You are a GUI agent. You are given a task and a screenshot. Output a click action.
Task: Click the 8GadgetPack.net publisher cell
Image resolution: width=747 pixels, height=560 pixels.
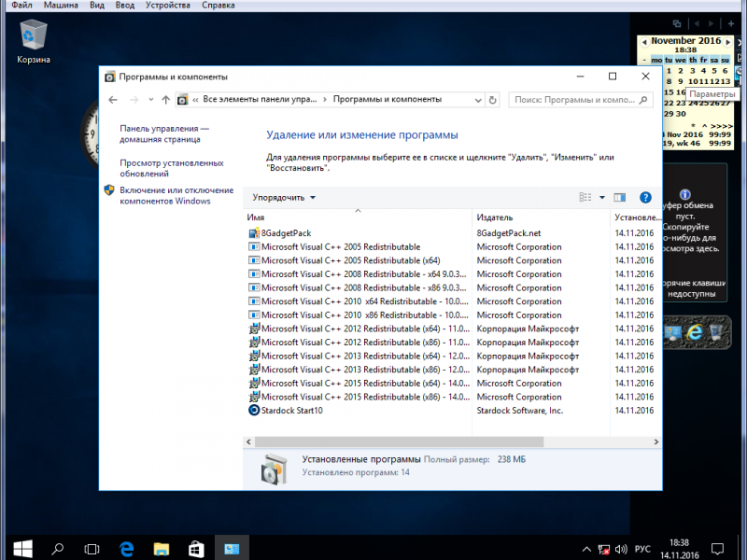point(509,233)
